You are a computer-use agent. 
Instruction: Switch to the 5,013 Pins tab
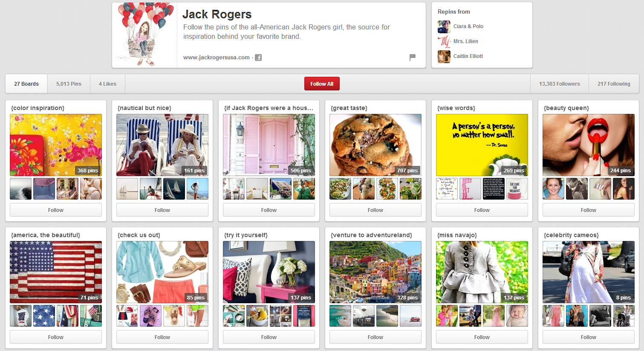[x=69, y=84]
